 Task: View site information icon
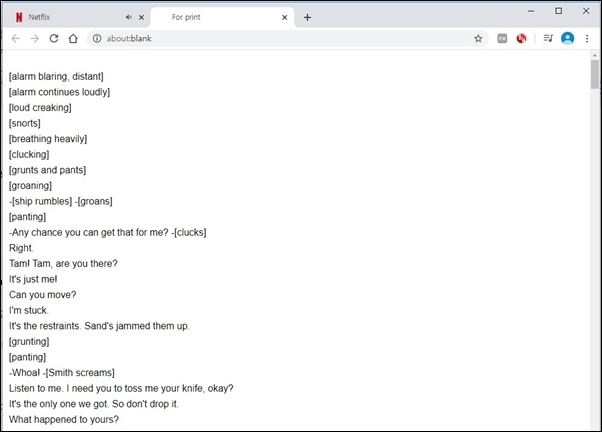(97, 38)
